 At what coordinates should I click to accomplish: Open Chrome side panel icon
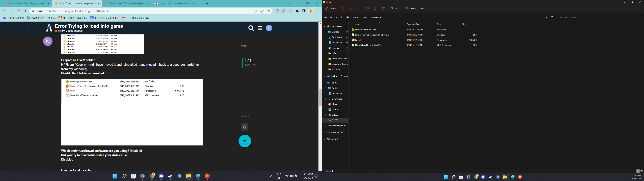[304, 11]
